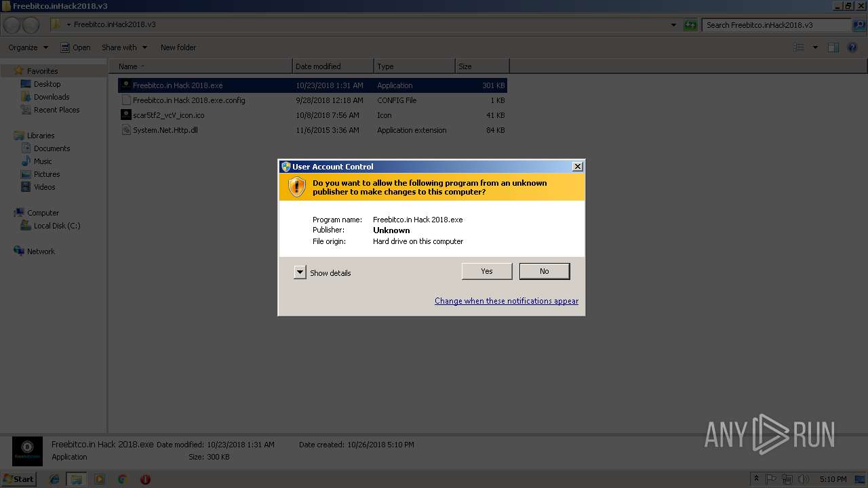Open the Music library

(x=43, y=161)
